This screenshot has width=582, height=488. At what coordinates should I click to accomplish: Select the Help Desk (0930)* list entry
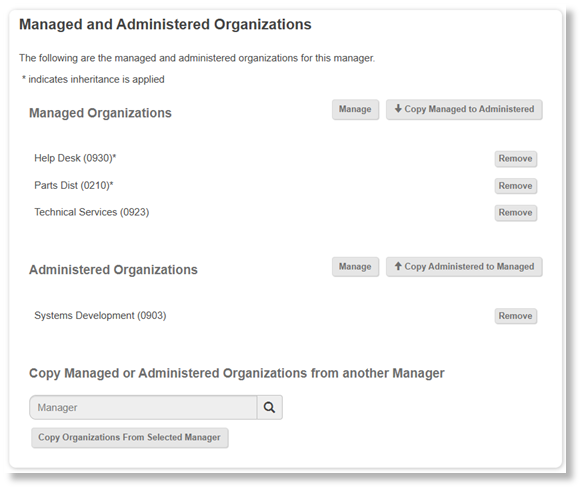(75, 158)
